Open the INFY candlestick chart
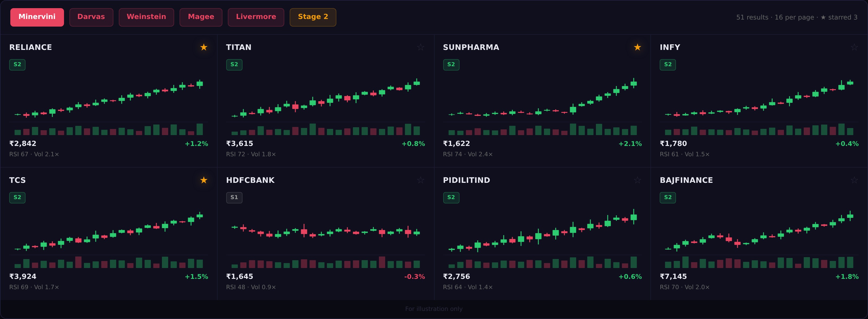 (x=759, y=106)
